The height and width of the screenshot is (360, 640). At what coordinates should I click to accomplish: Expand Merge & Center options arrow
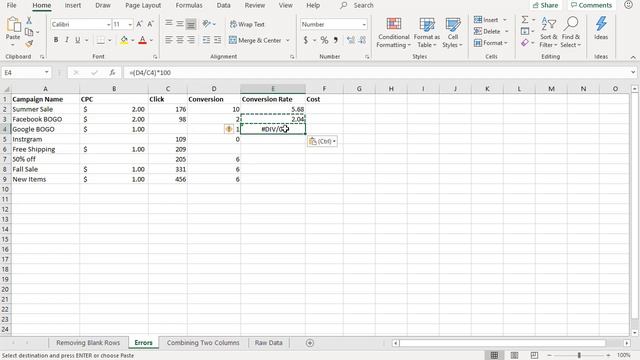coord(288,40)
